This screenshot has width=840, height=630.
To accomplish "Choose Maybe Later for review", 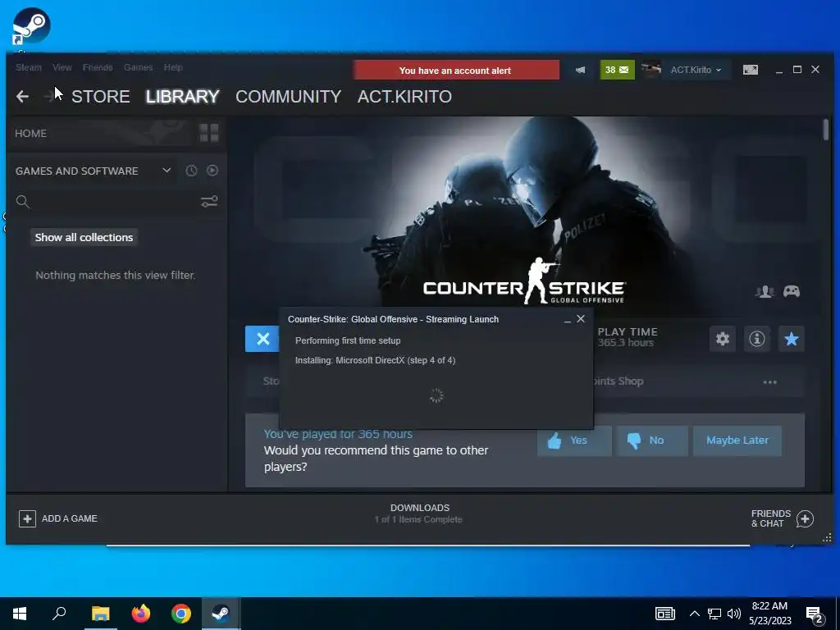I will (737, 441).
